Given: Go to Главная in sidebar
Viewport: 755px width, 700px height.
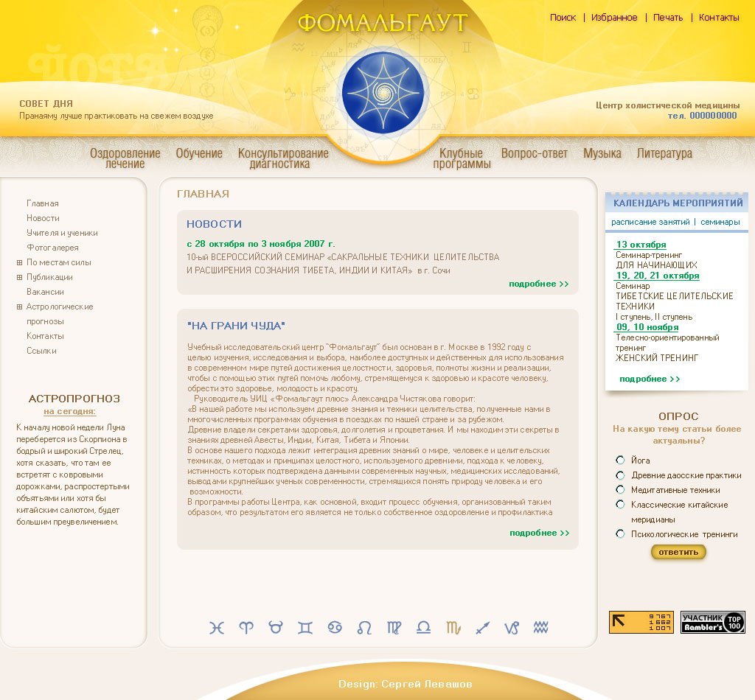Looking at the screenshot, I should coord(42,203).
